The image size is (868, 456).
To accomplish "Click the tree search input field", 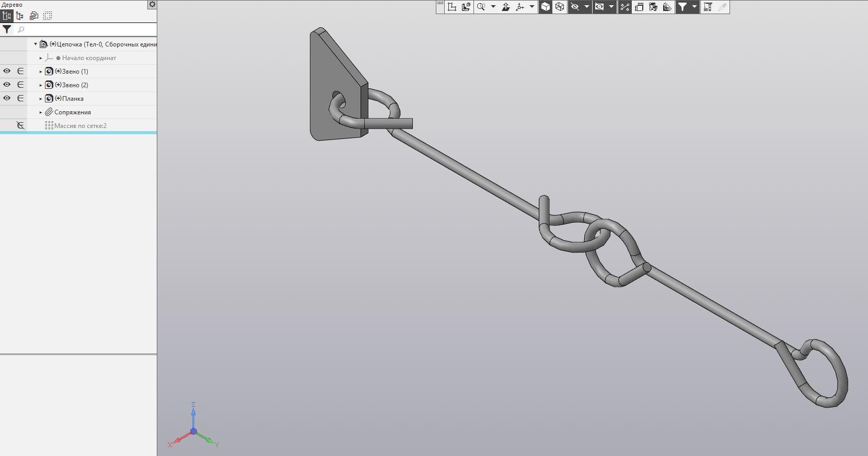I will point(86,30).
